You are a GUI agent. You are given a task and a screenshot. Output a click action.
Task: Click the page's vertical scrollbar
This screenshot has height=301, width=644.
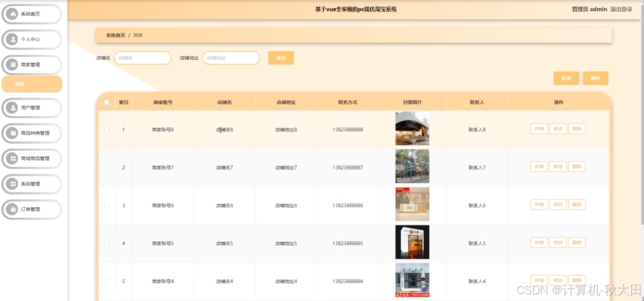click(x=641, y=114)
